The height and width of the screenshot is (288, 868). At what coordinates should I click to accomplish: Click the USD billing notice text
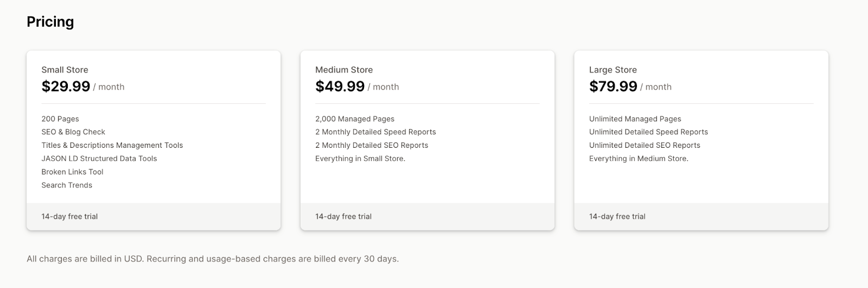pos(213,259)
